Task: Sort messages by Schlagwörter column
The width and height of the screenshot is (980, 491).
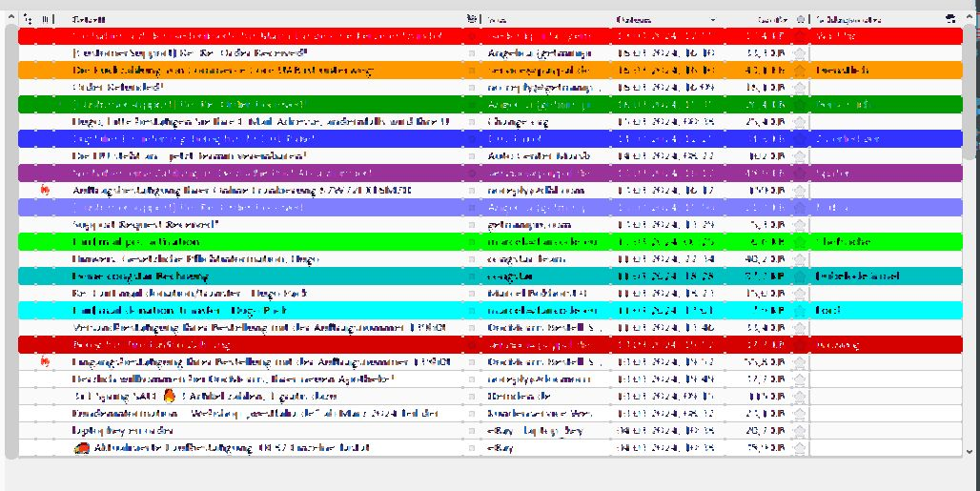Action: click(848, 20)
